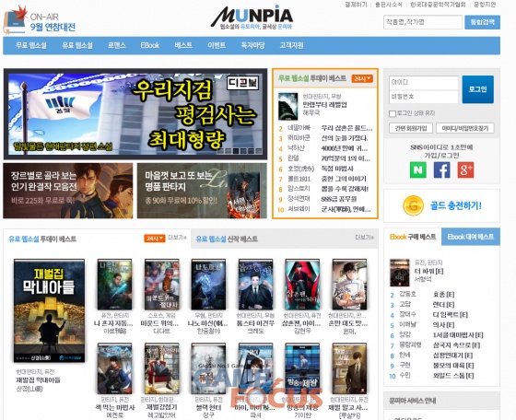Screen dimensions: 516x420
Task: Open the EBook menu
Action: pos(149,45)
